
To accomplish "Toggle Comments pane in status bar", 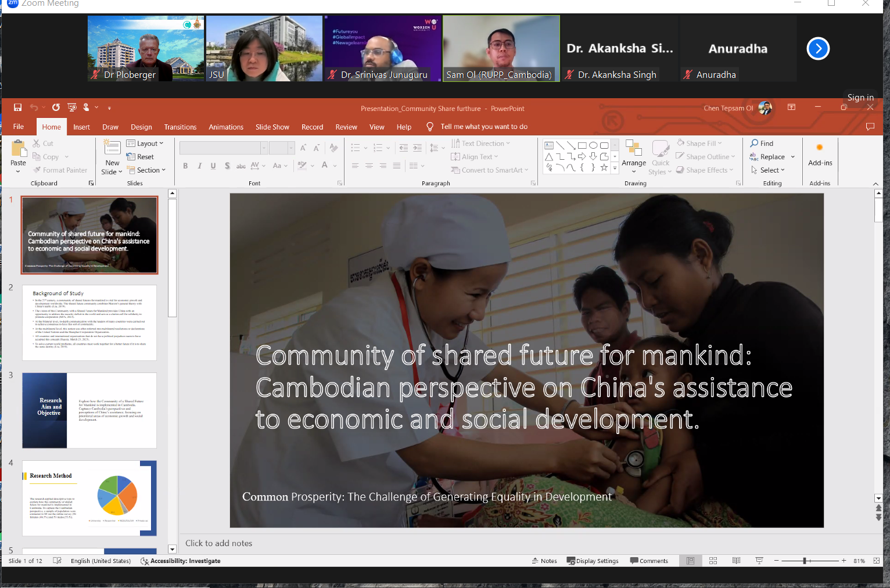I will pos(649,561).
